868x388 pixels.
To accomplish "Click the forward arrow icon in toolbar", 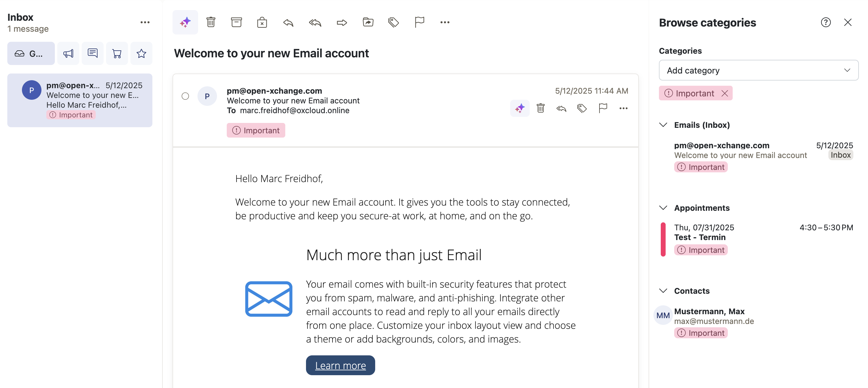I will (341, 23).
